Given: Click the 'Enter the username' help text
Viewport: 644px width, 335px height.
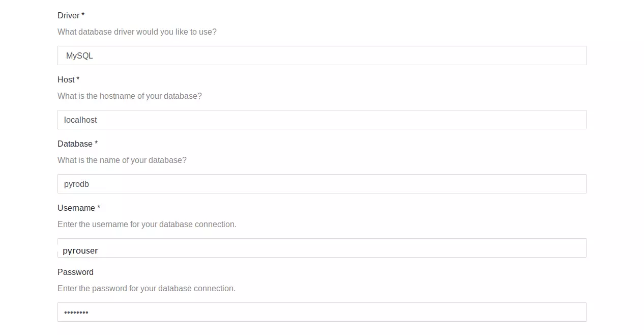Looking at the screenshot, I should (147, 225).
